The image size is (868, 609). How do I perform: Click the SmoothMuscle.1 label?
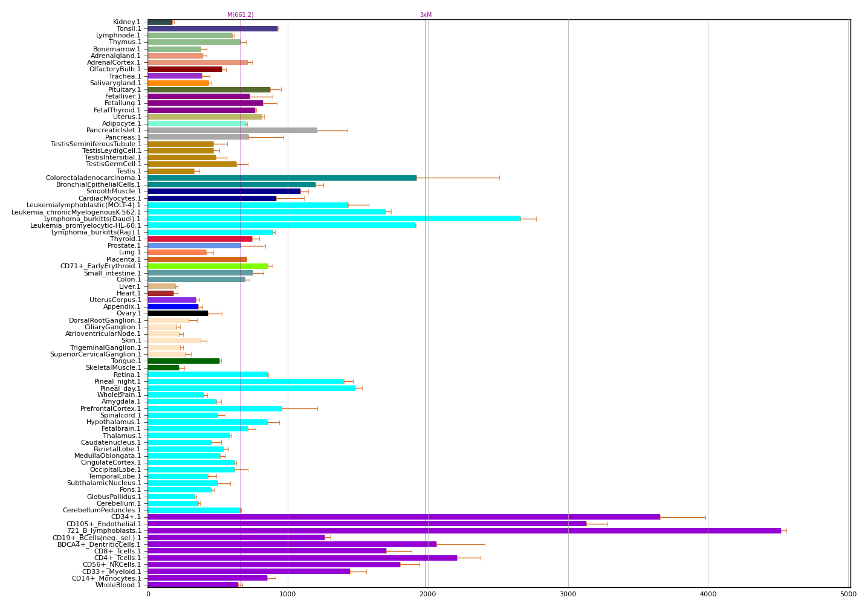coord(114,191)
